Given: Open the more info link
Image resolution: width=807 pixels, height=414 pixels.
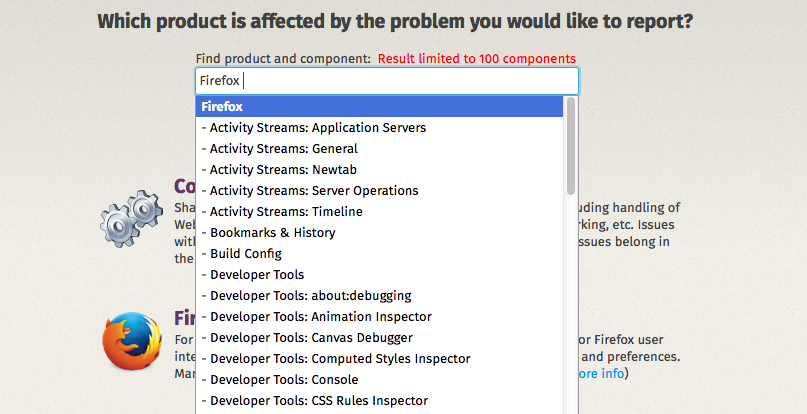Looking at the screenshot, I should (x=601, y=373).
